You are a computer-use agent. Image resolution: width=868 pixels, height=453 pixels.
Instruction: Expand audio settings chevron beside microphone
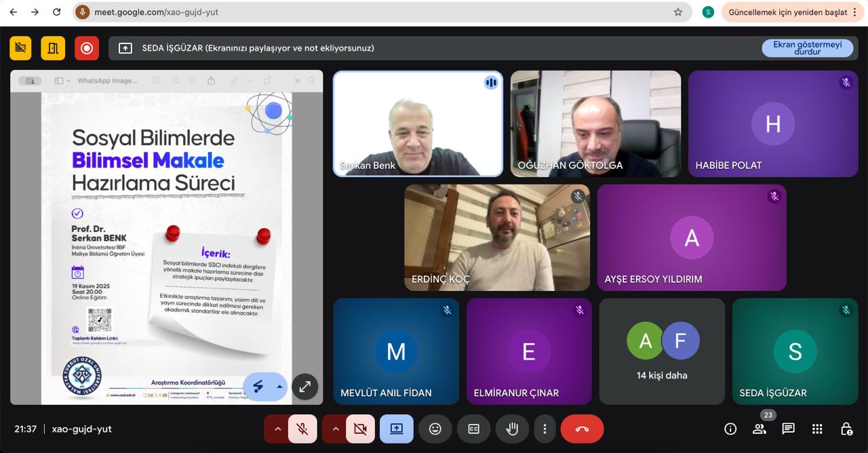coord(277,429)
